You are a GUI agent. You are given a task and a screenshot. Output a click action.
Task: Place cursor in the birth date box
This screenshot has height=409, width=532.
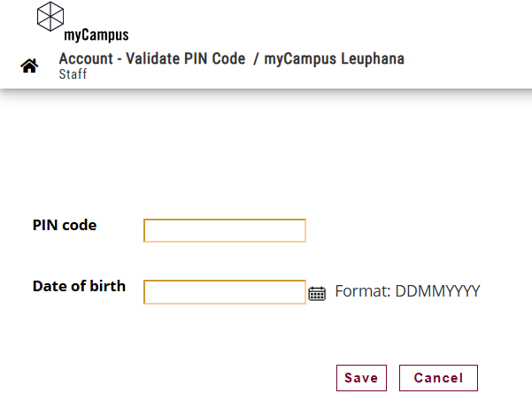click(225, 292)
